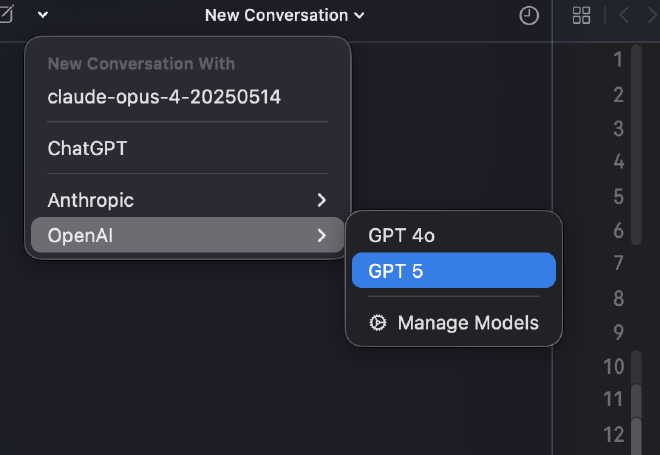Viewport: 660px width, 455px height.
Task: Open Manage Models
Action: [x=454, y=323]
